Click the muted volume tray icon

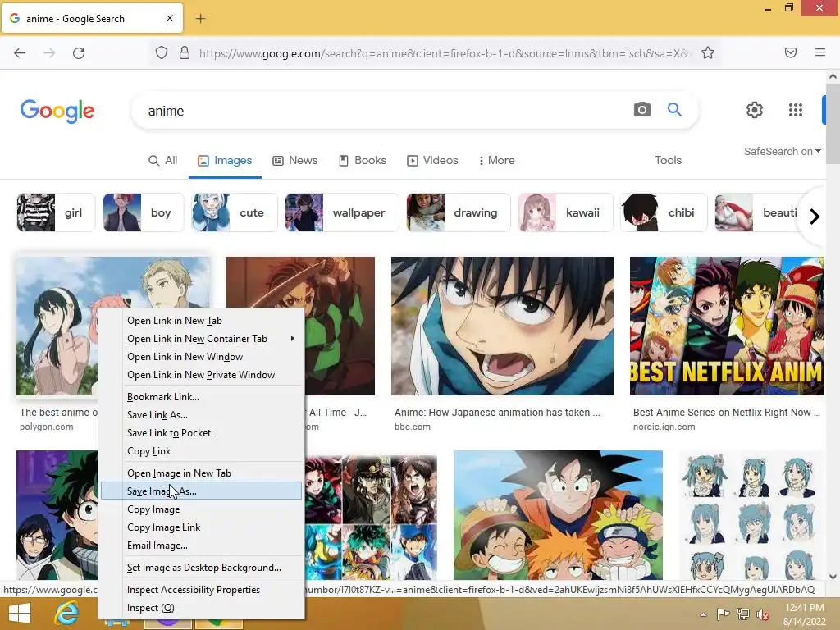(x=762, y=614)
